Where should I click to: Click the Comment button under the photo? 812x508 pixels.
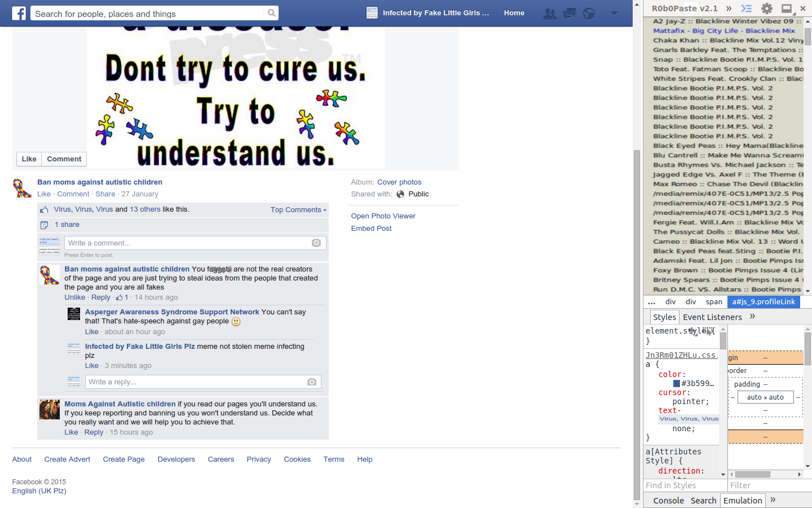[x=64, y=159]
